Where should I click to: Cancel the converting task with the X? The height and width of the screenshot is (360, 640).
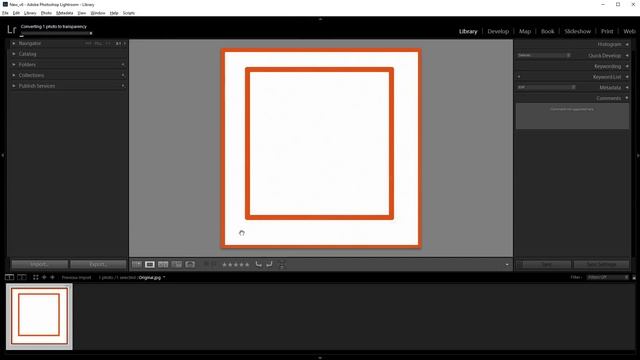pos(91,33)
